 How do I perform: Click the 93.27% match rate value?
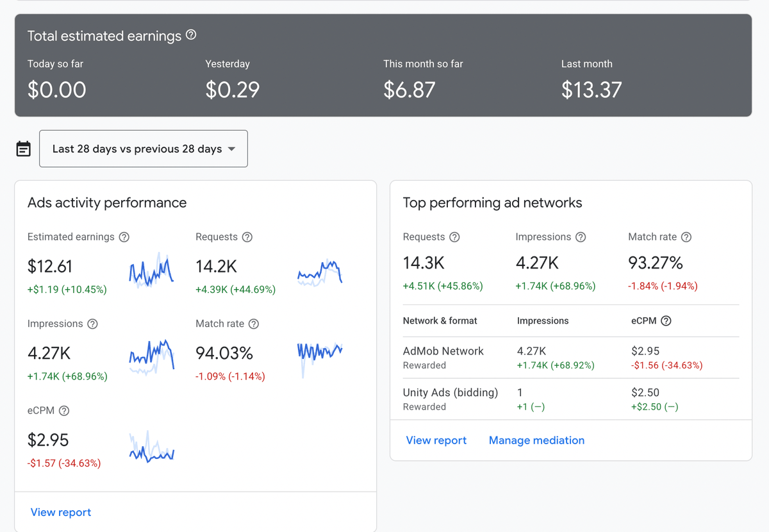pyautogui.click(x=656, y=263)
